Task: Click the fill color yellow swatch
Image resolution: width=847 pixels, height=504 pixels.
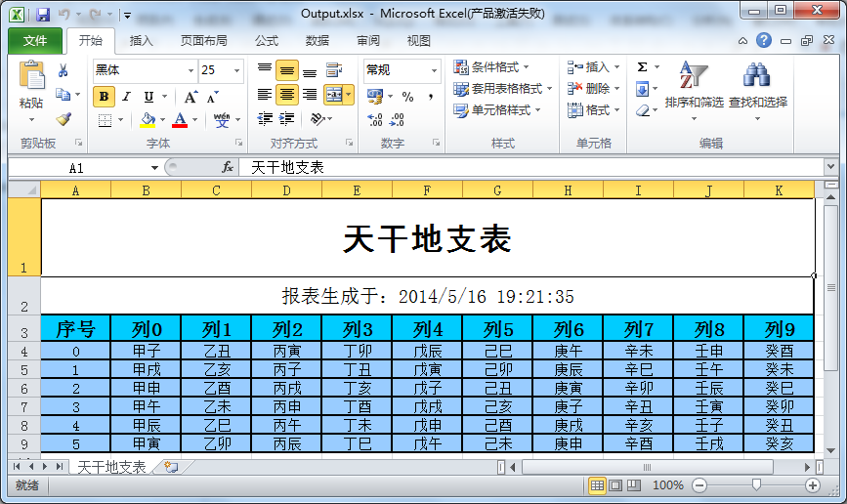Action: 148,120
